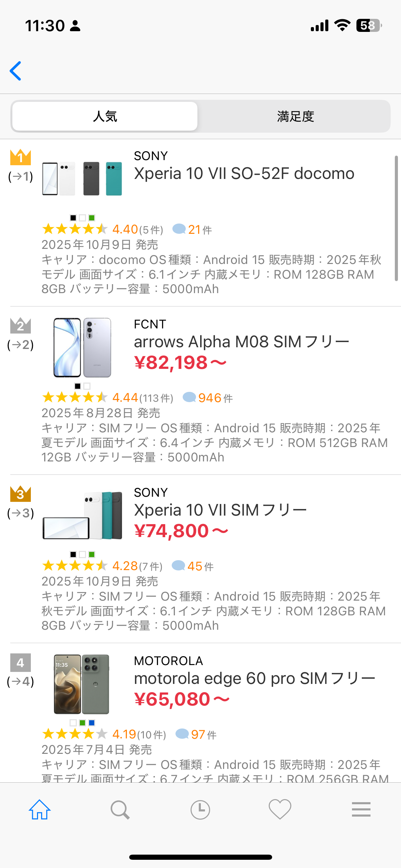This screenshot has height=868, width=401.
Task: Tap the blue color swatch under motorola edge
Action: click(92, 723)
